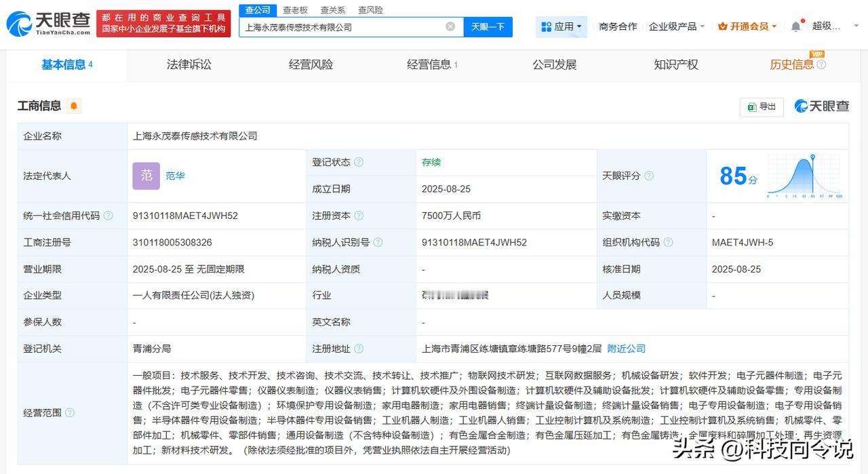The height and width of the screenshot is (474, 868).
Task: Switch to the 法律诉讼 tab
Action: coord(189,64)
